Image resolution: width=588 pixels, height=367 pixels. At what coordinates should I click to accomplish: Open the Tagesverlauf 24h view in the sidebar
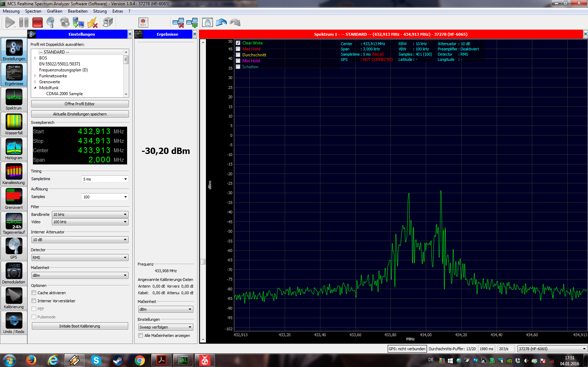point(14,224)
